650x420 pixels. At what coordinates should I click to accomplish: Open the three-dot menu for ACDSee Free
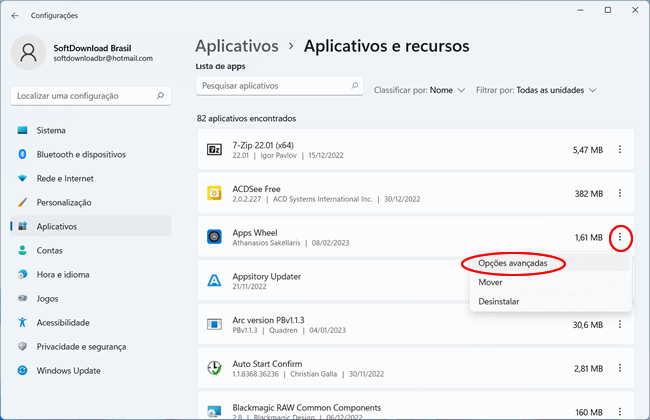pyautogui.click(x=620, y=193)
